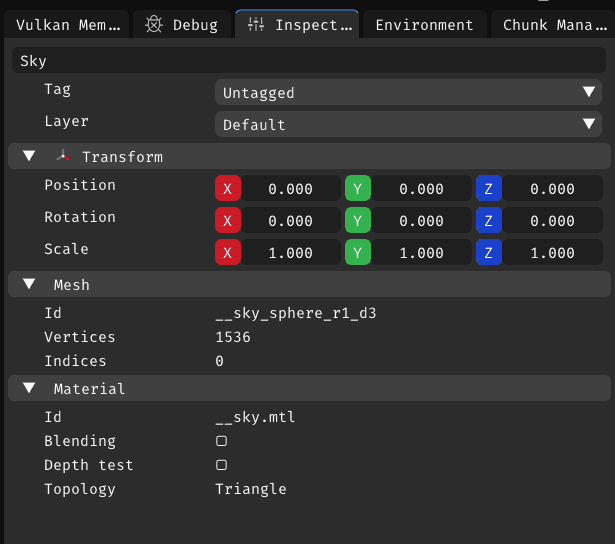Click the Position row label

[x=80, y=185]
